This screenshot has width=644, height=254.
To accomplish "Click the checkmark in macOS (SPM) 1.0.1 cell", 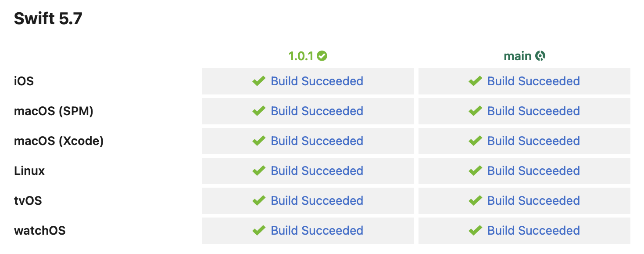I will point(258,111).
